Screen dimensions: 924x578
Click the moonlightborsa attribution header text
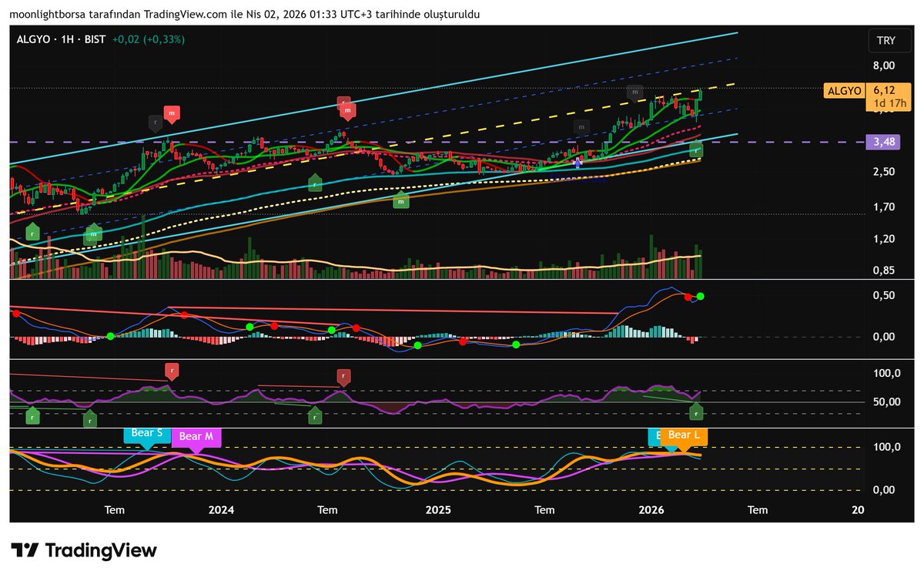(245, 14)
